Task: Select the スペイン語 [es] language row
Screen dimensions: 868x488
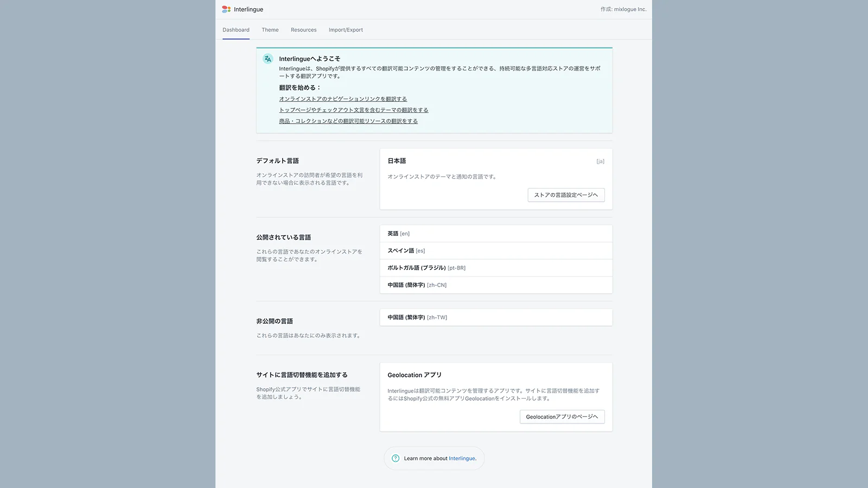Action: [x=496, y=251]
